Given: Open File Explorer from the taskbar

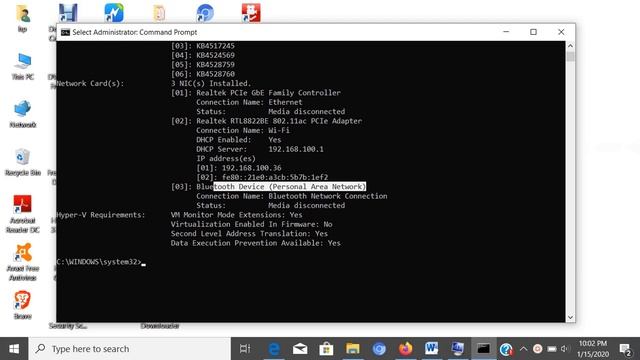Looking at the screenshot, I should pos(353,349).
